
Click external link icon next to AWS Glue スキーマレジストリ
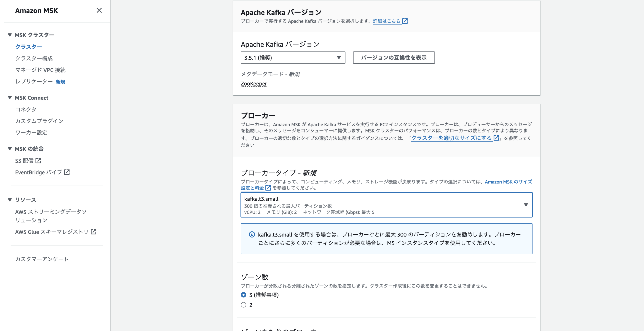(94, 232)
